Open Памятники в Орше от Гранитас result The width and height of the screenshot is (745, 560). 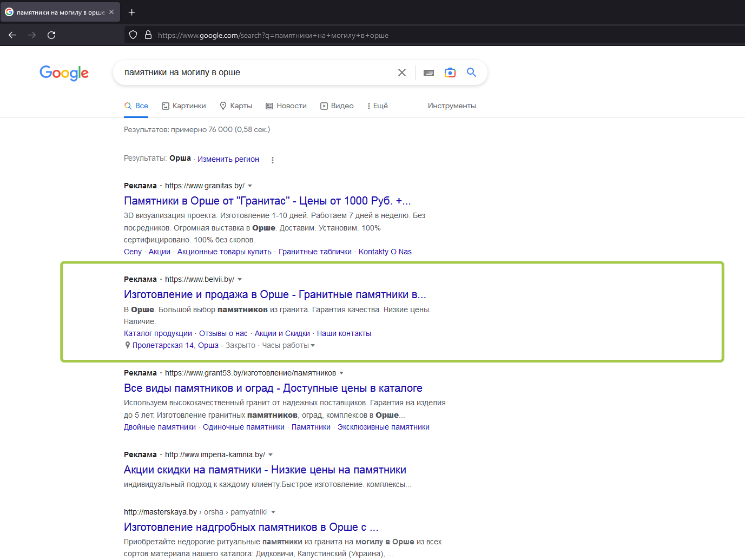267,201
